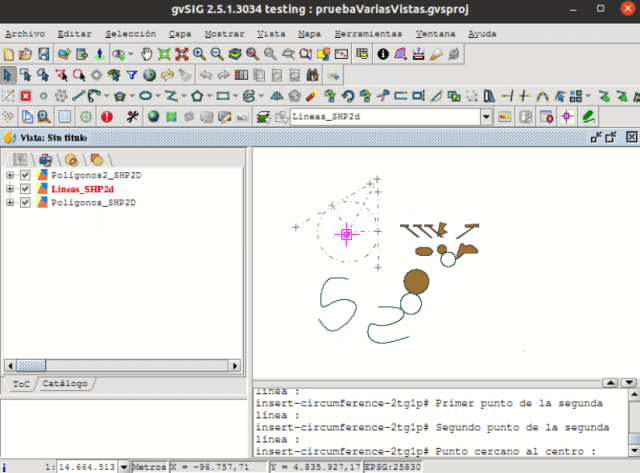Expand the Polígonos2_SHP2D tree node

[x=10, y=175]
